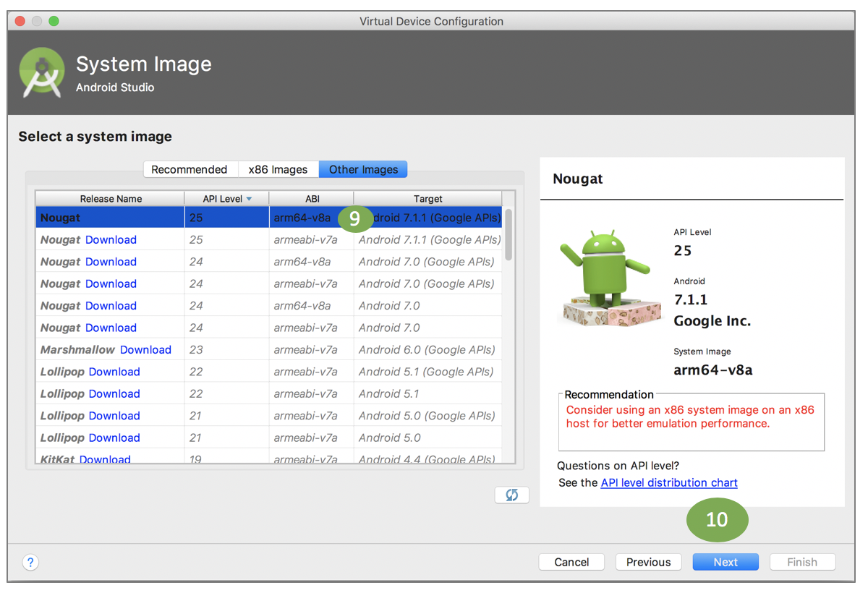Select the Other Images tab
Viewport: 868px width, 593px height.
point(363,169)
